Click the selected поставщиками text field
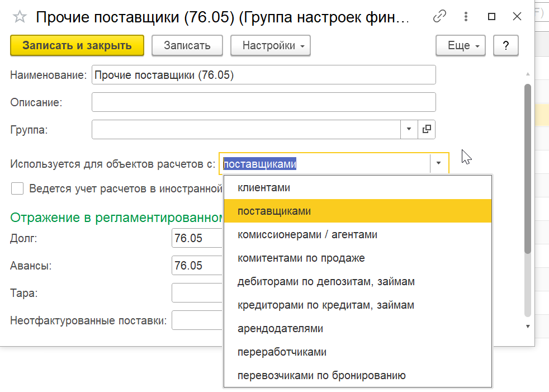The height and width of the screenshot is (392, 549). click(325, 164)
